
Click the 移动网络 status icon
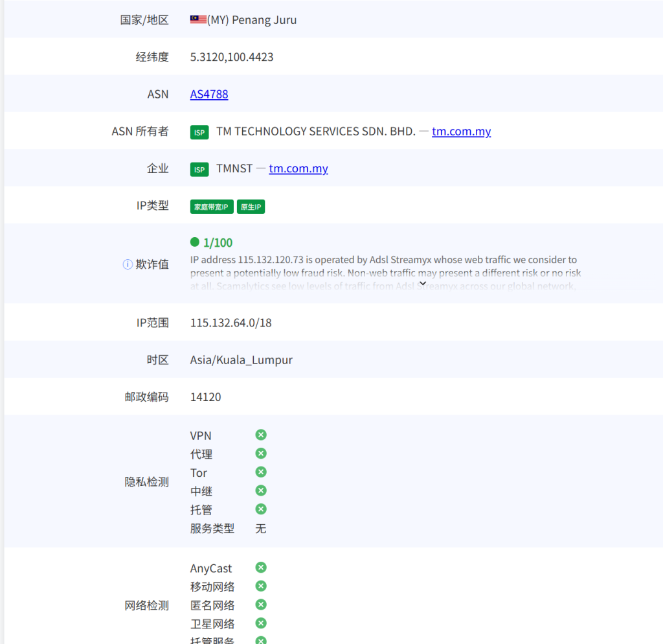click(x=261, y=586)
